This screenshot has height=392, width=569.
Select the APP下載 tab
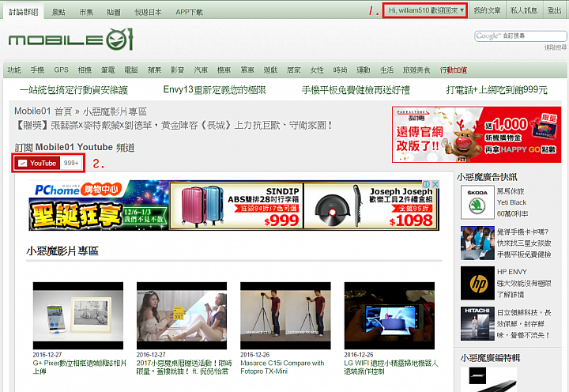[189, 13]
